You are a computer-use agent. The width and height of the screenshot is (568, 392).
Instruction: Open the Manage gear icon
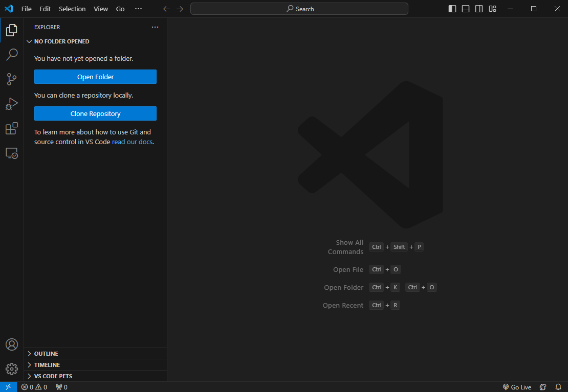click(12, 369)
